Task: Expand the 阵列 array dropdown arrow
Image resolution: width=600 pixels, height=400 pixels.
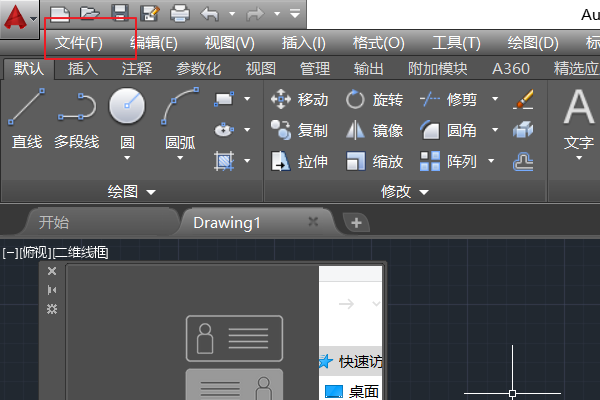Action: coord(491,161)
